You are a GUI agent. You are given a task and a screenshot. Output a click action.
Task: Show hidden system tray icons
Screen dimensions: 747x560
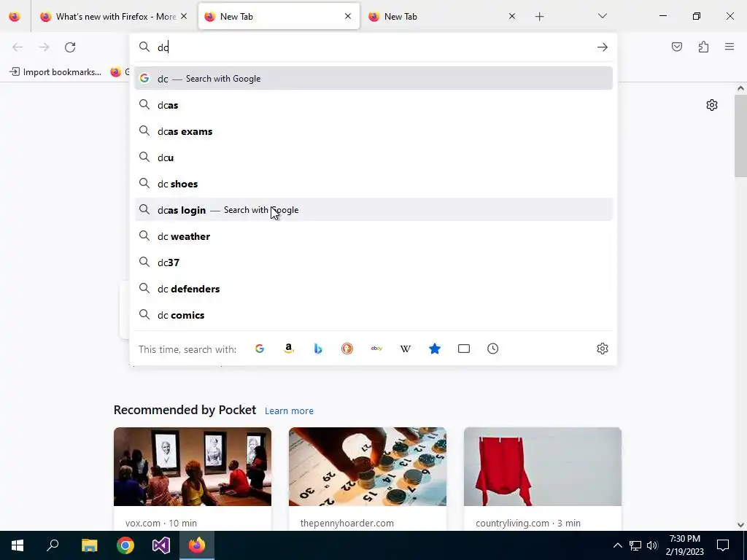(x=617, y=545)
